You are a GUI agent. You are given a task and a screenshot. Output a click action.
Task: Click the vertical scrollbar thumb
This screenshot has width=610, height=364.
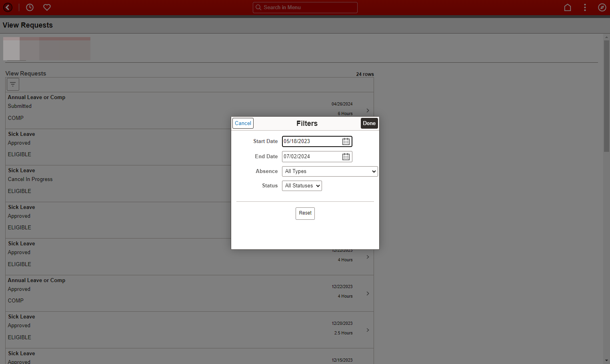point(606,96)
